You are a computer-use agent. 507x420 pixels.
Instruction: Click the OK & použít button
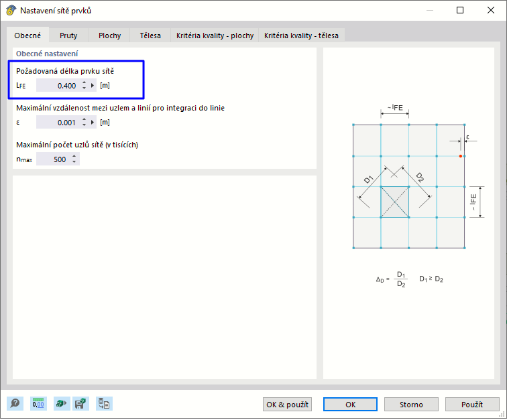point(287,405)
